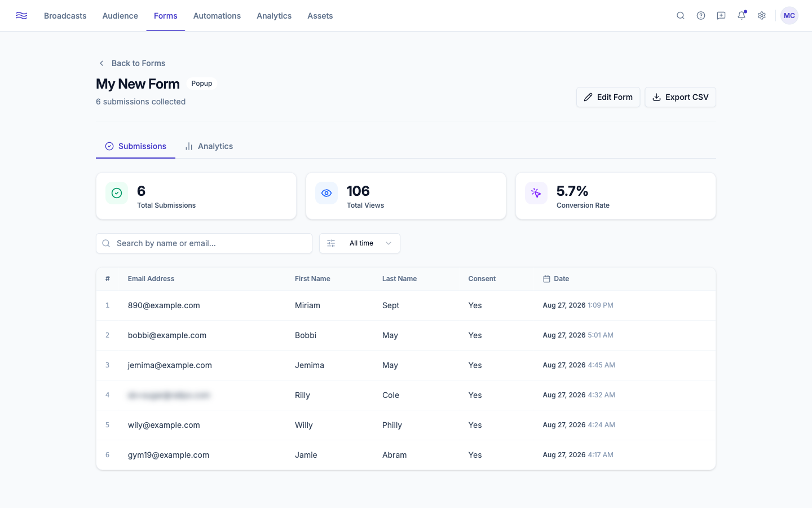Open the feedback message icon
812x508 pixels.
click(721, 16)
